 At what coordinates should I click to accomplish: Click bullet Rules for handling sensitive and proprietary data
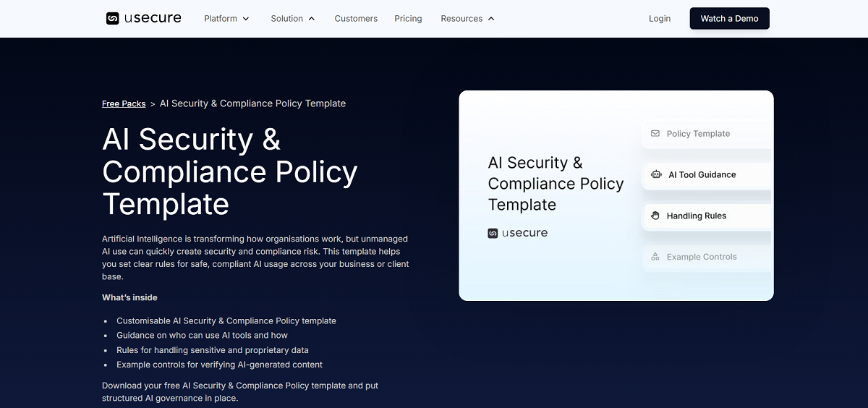point(213,350)
